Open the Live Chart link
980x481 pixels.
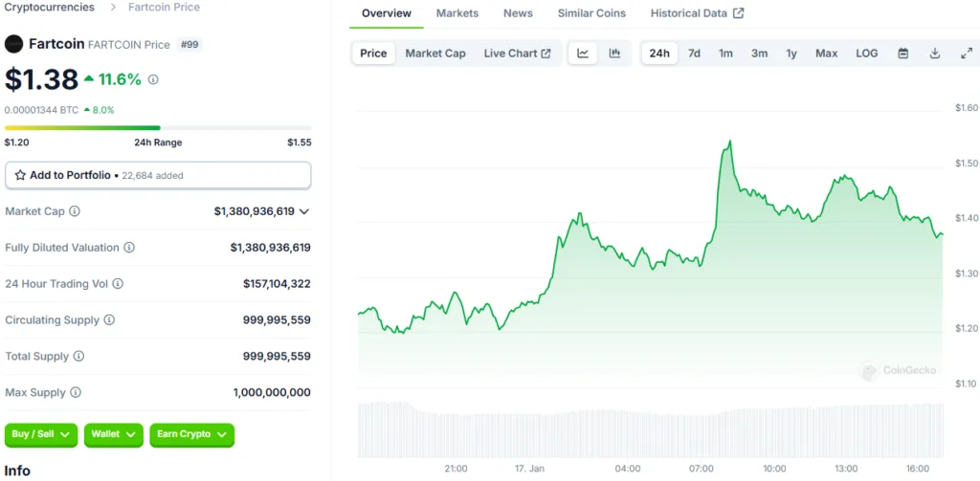click(518, 54)
